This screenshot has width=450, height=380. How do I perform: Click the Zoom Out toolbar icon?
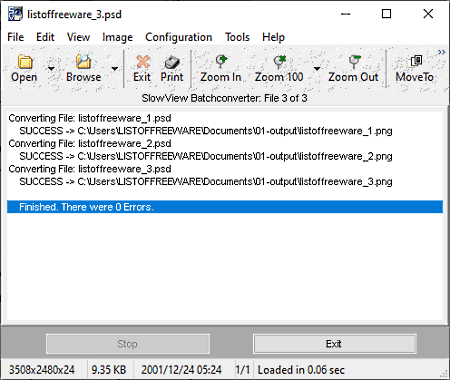[354, 61]
